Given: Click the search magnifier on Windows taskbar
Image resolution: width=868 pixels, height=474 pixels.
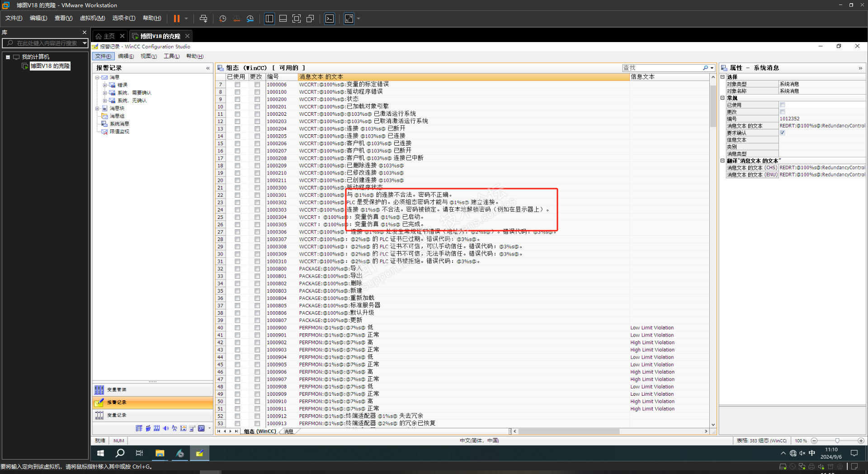Looking at the screenshot, I should (120, 453).
